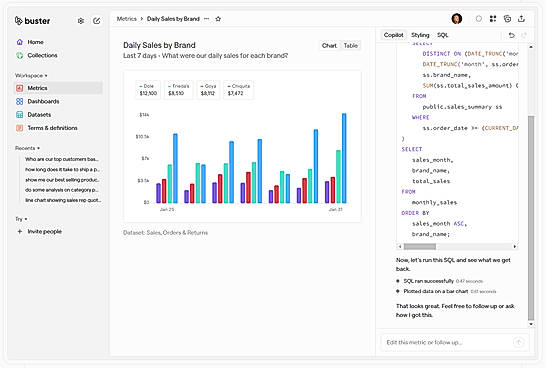Click the add to collection icon
This screenshot has width=546, height=368.
coord(507,19)
